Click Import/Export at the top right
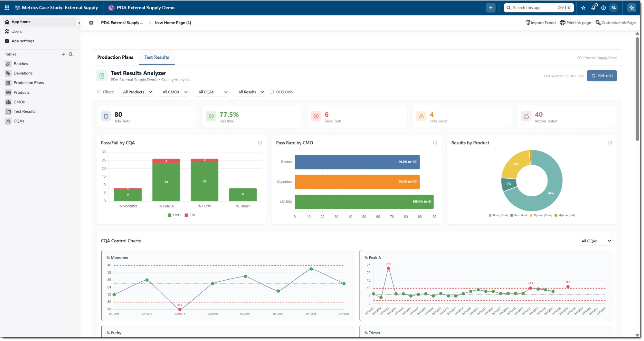 click(541, 23)
